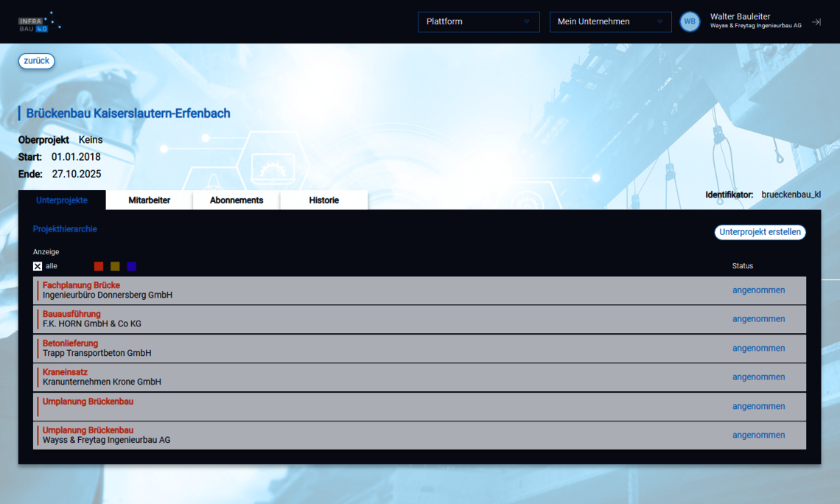Image resolution: width=840 pixels, height=504 pixels.
Task: Open the Abonnements tab
Action: 237,200
